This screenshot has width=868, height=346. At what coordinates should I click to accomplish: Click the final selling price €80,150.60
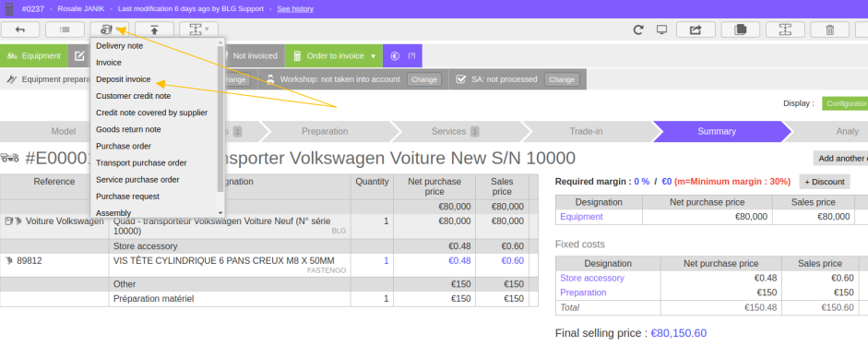tap(678, 333)
